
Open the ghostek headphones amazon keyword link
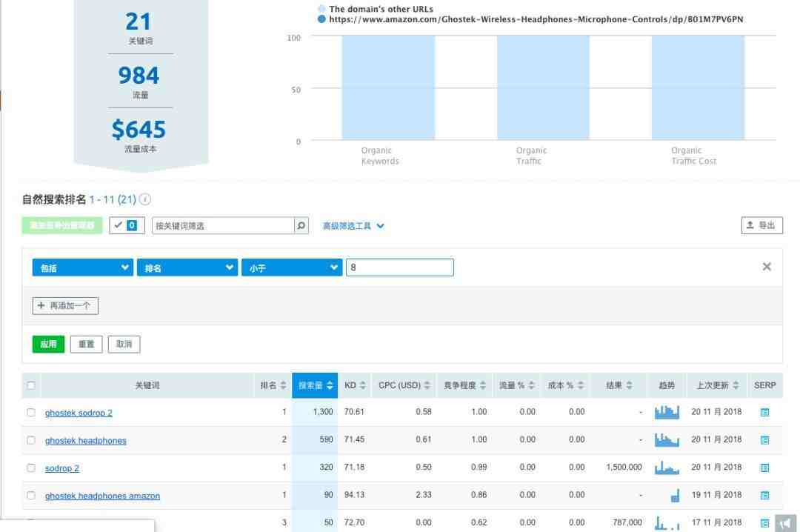point(102,496)
